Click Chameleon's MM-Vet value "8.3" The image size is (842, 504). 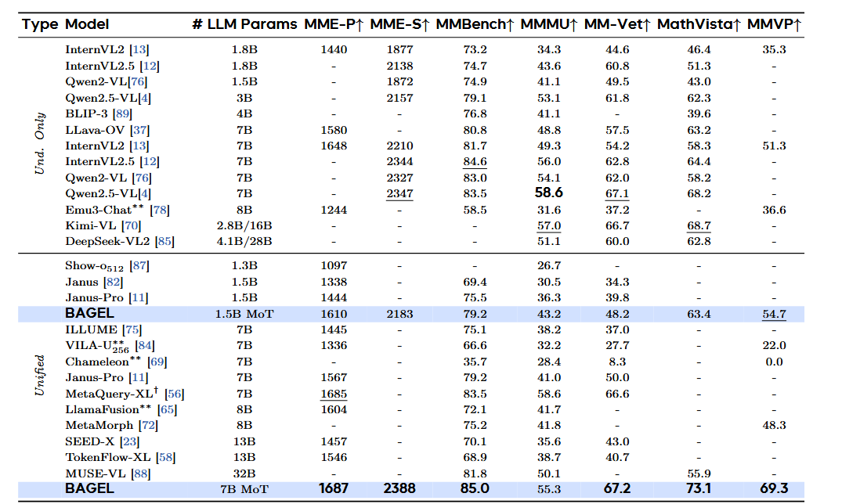[x=617, y=362]
